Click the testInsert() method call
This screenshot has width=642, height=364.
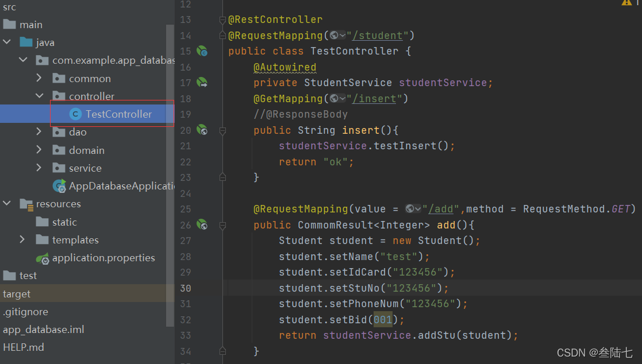[411, 146]
